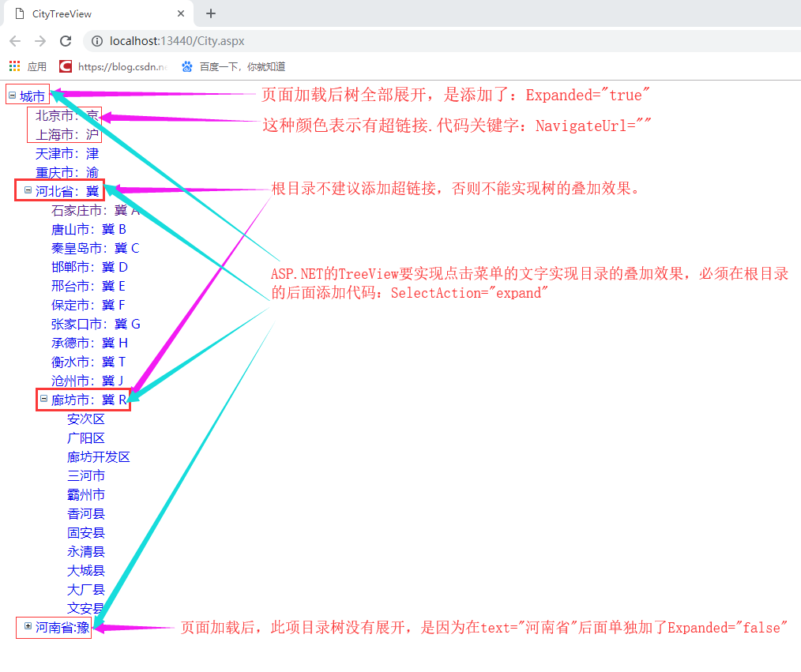Open the 石家庄市 hyperlink
Viewport: 801px width, 672px height.
coord(95,209)
